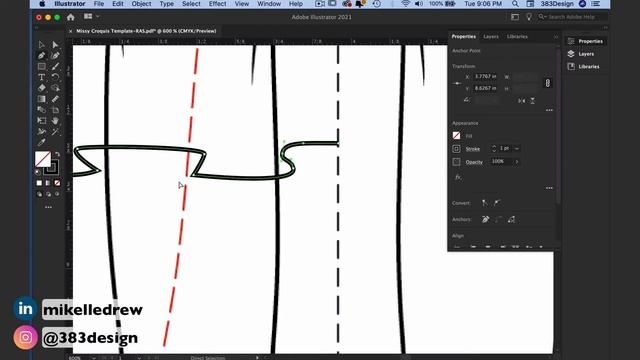The width and height of the screenshot is (640, 360).
Task: Open Discover lightbulb help icon
Action: pyautogui.click(x=529, y=17)
